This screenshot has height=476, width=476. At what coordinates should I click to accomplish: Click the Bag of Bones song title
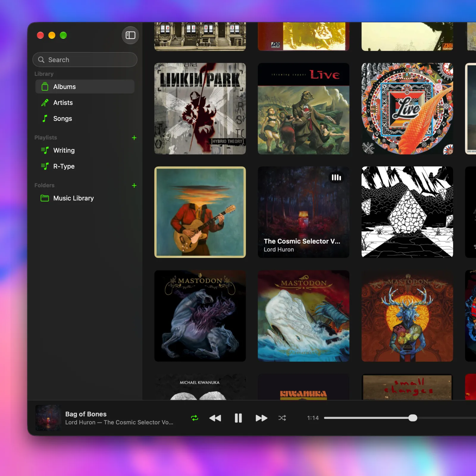(x=86, y=414)
